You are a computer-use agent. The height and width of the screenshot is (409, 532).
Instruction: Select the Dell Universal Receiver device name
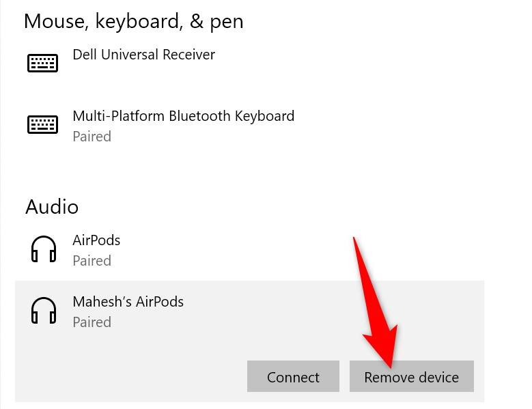(143, 55)
